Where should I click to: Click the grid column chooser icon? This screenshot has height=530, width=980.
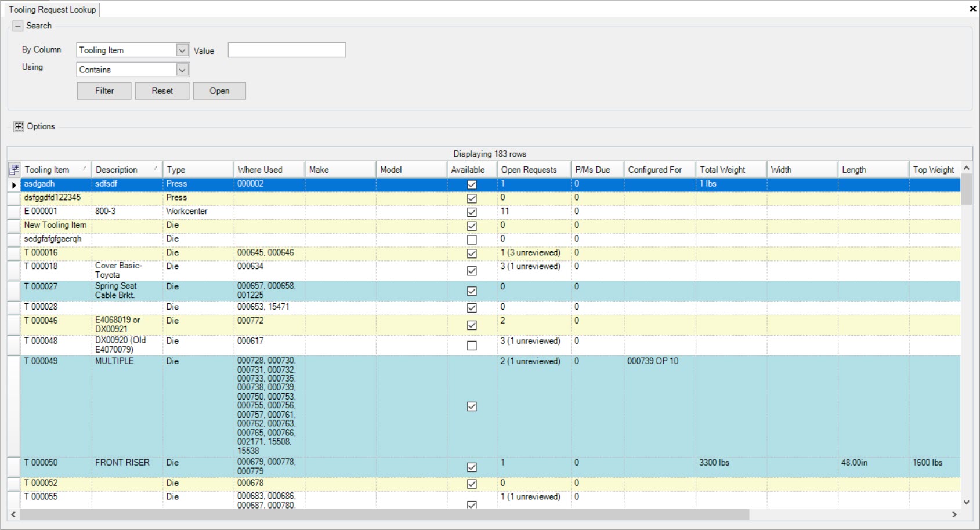[x=14, y=170]
